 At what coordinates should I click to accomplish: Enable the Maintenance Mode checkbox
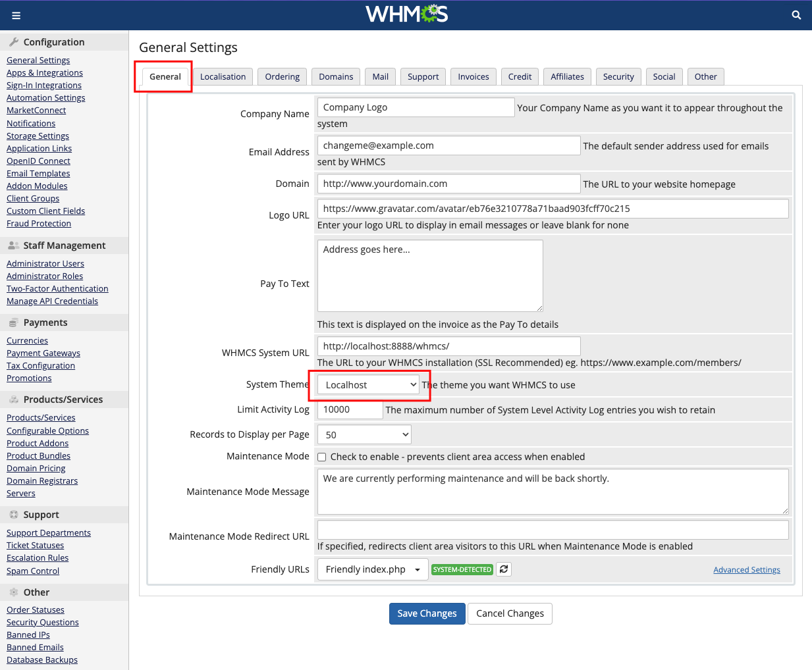pyautogui.click(x=322, y=457)
